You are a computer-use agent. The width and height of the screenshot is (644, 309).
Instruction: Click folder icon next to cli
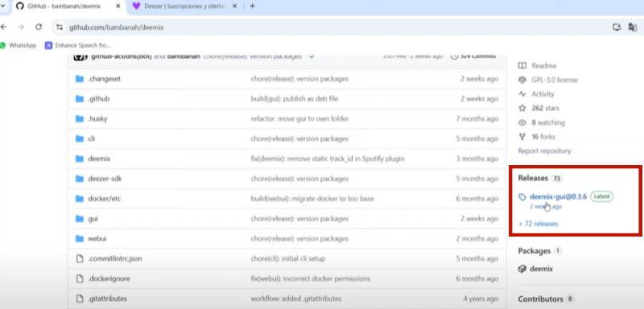pos(80,138)
